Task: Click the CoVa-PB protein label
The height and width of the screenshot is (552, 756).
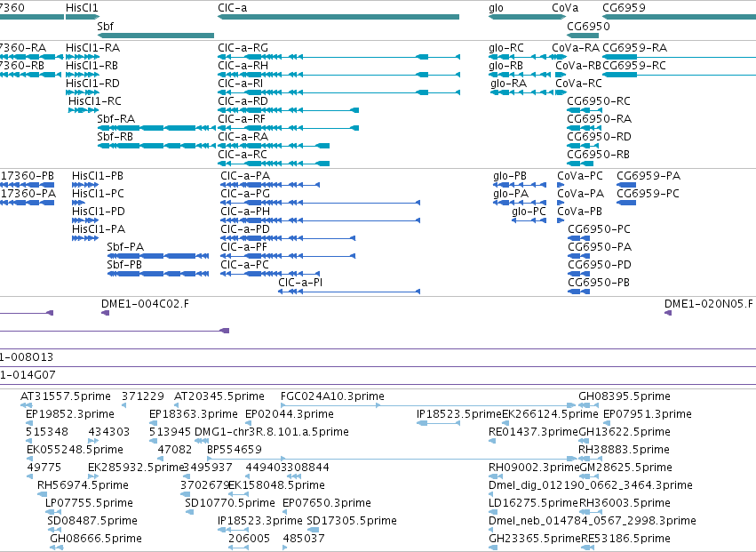Action: [x=579, y=212]
